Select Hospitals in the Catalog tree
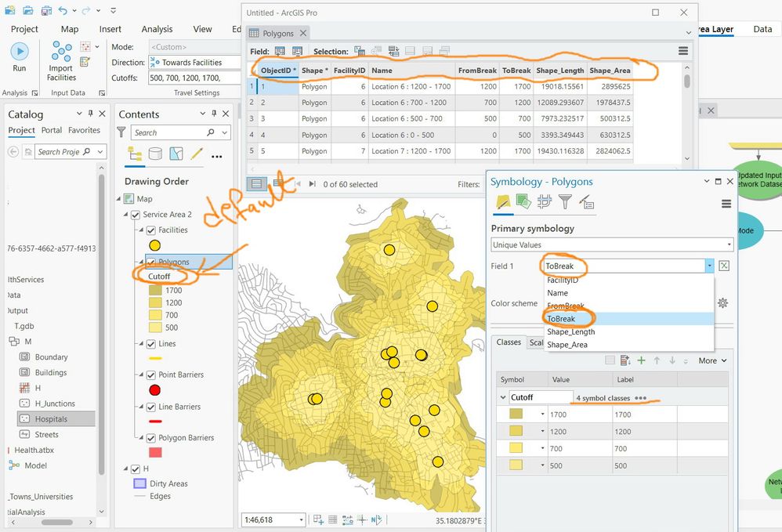 [x=51, y=419]
